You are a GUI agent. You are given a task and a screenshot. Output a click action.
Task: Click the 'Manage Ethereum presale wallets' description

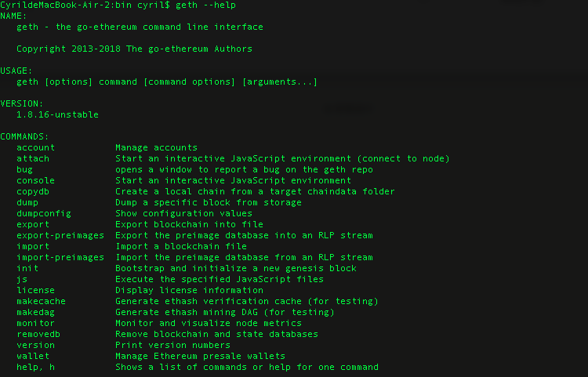coord(200,356)
